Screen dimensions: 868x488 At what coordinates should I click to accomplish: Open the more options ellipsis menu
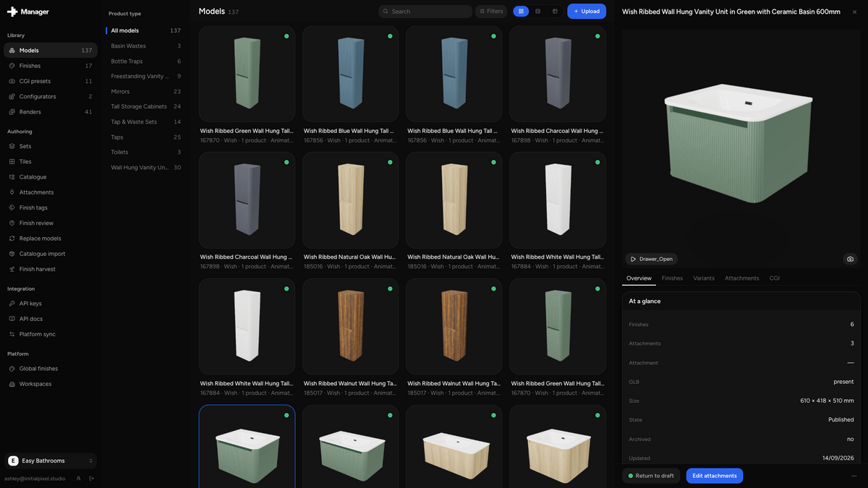854,476
